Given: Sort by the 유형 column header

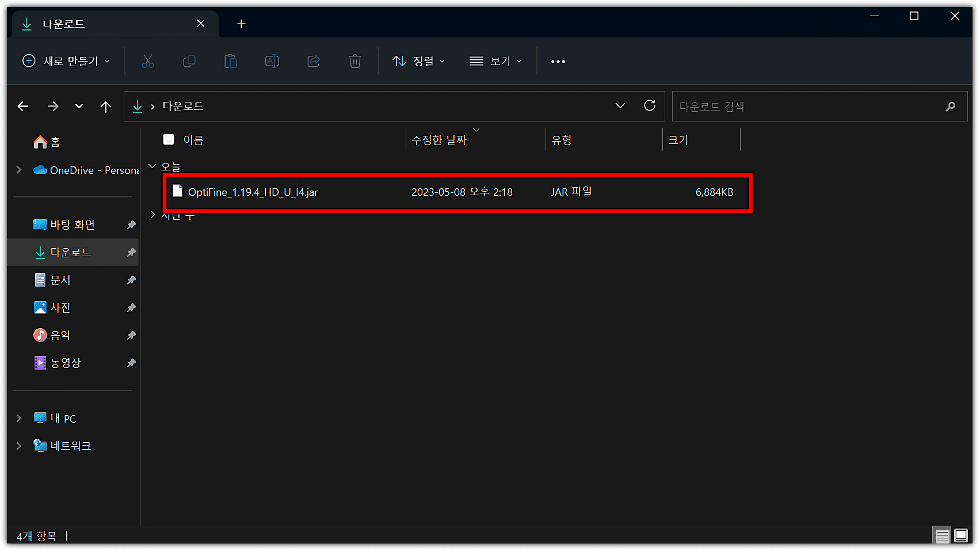Looking at the screenshot, I should (x=561, y=140).
